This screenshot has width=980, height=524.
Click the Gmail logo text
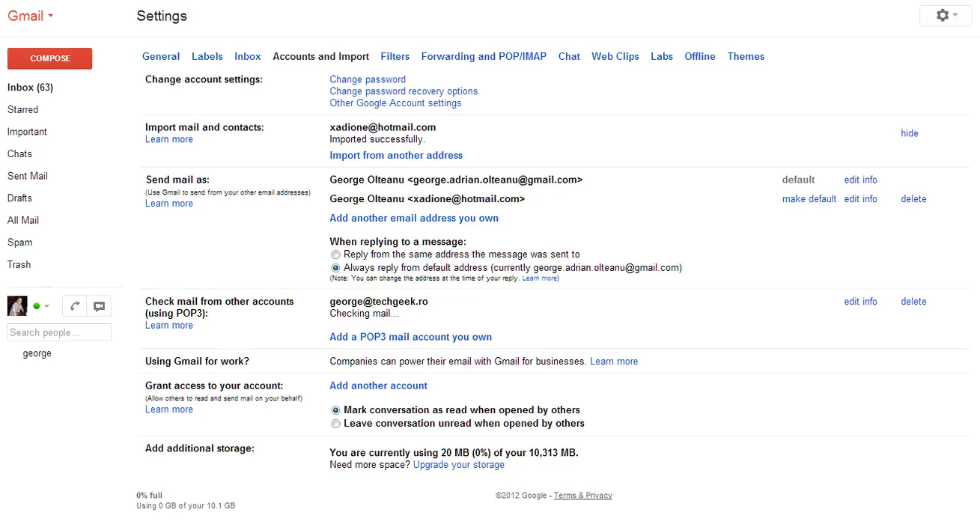pyautogui.click(x=25, y=16)
